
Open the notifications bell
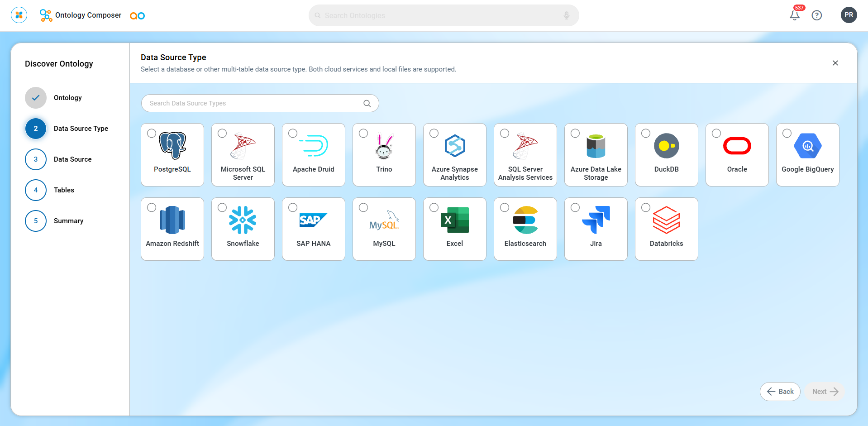(x=795, y=15)
